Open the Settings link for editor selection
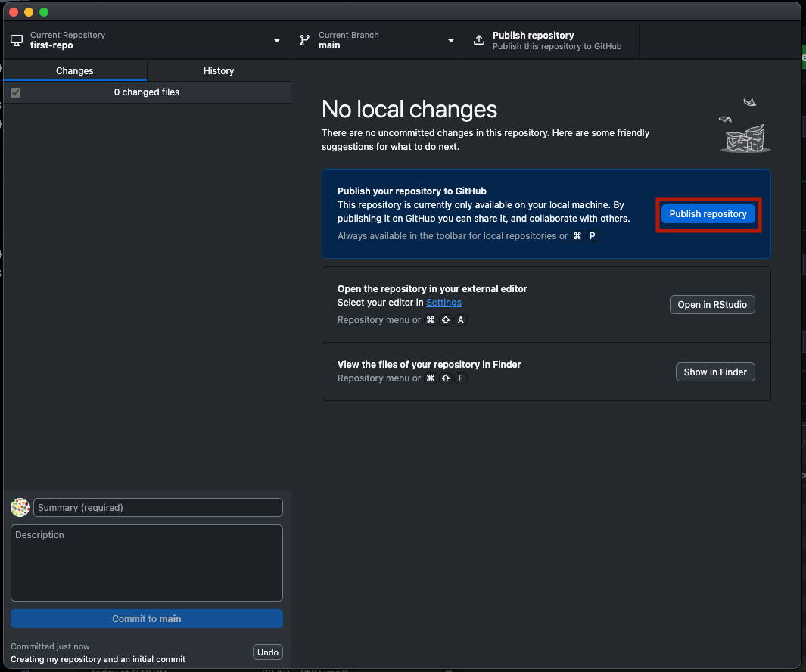Screen dimensions: 806x672 click(x=443, y=302)
